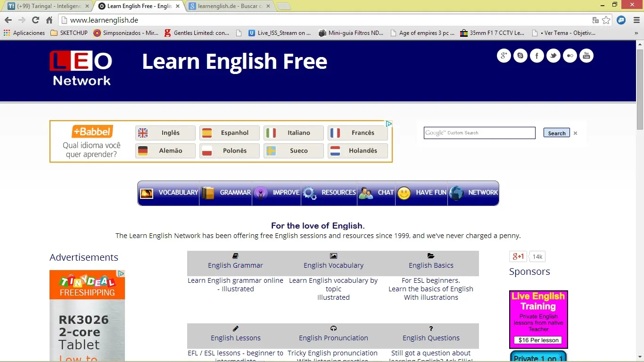The height and width of the screenshot is (362, 644).
Task: Choose Espanhol in the Babbel ad
Action: click(x=230, y=133)
